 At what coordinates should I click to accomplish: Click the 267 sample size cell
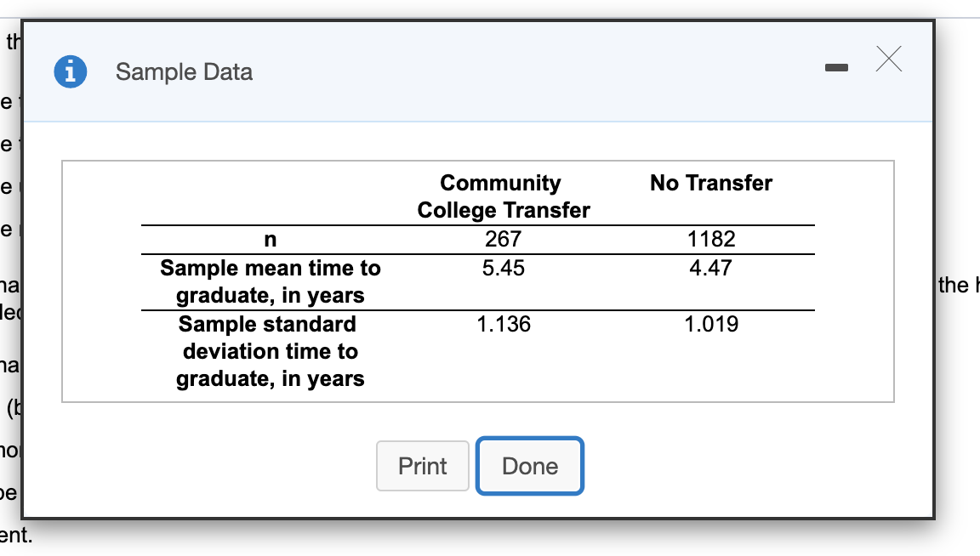(x=503, y=240)
